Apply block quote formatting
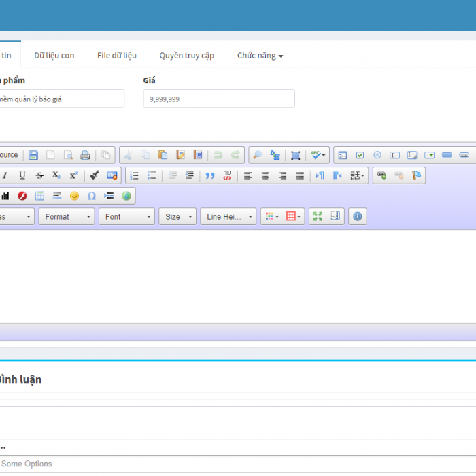 (210, 175)
